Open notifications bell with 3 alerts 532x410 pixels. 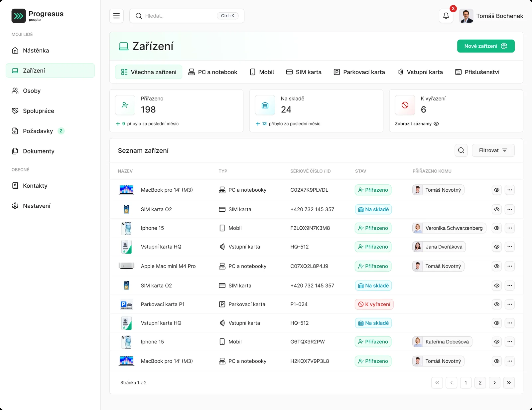[x=446, y=16]
